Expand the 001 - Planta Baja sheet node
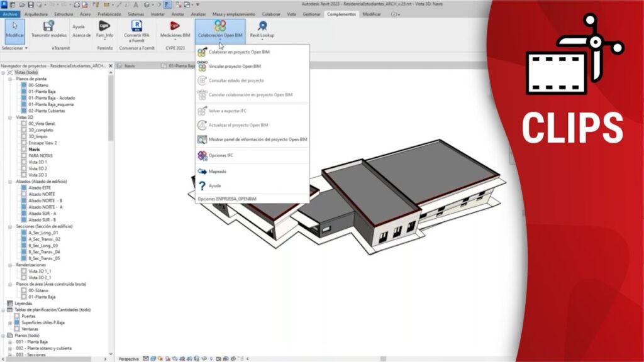The height and width of the screenshot is (362, 644). pyautogui.click(x=11, y=342)
